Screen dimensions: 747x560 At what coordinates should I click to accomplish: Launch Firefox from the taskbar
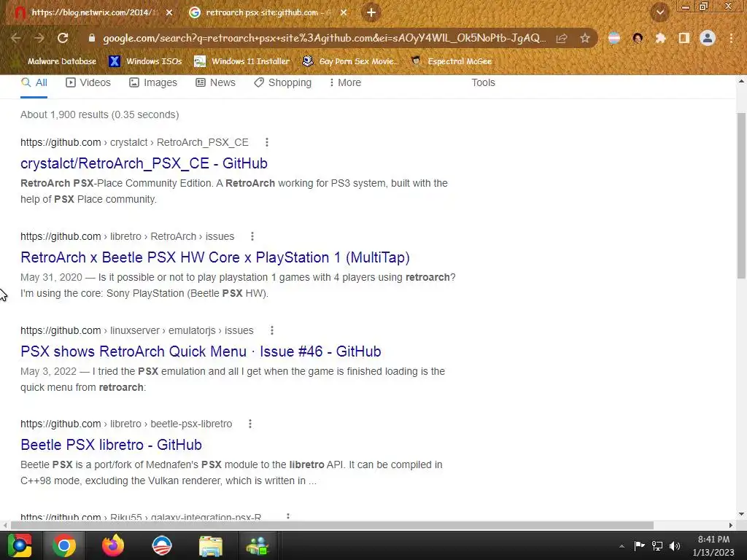point(113,545)
